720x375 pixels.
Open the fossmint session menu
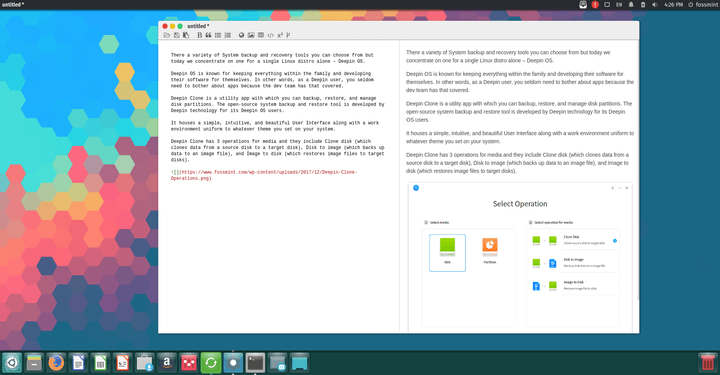[703, 5]
